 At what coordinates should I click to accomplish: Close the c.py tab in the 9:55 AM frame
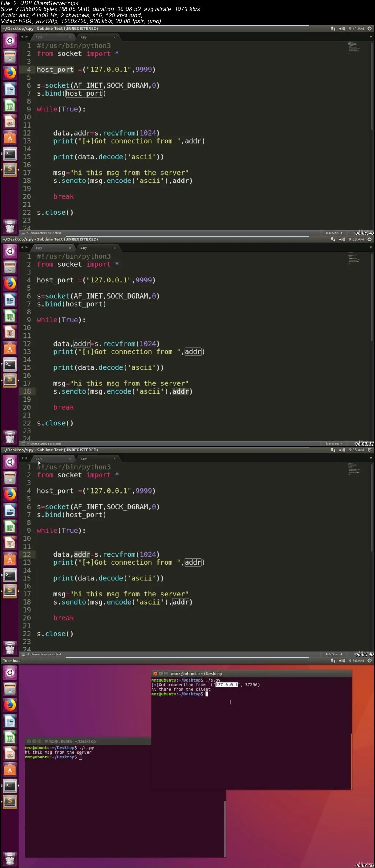[70, 459]
